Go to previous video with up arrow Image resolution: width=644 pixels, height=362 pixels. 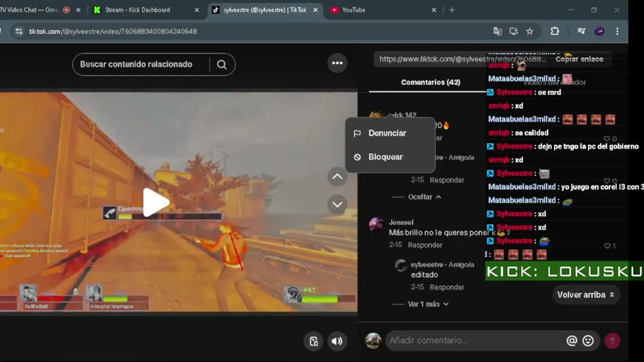(337, 177)
